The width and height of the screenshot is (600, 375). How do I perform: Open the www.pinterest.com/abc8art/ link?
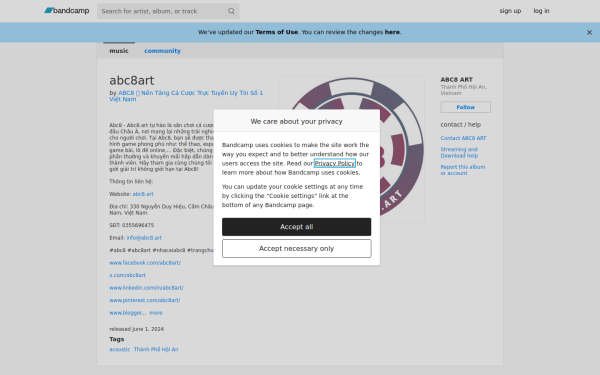coord(145,300)
